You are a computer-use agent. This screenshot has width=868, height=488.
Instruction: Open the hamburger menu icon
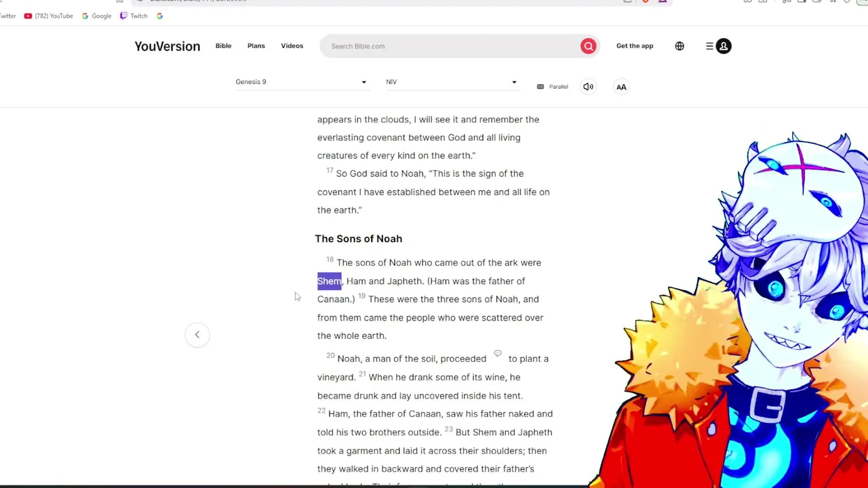(709, 46)
